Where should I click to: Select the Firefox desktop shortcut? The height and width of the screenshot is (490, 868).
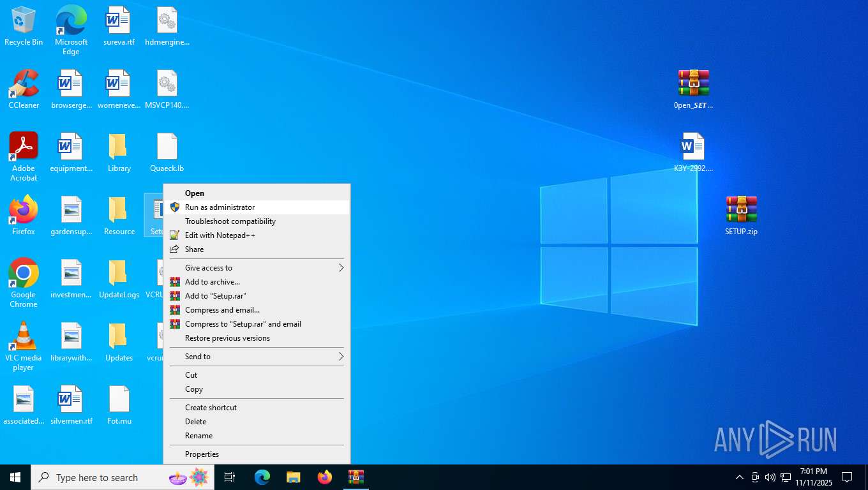[x=24, y=216]
